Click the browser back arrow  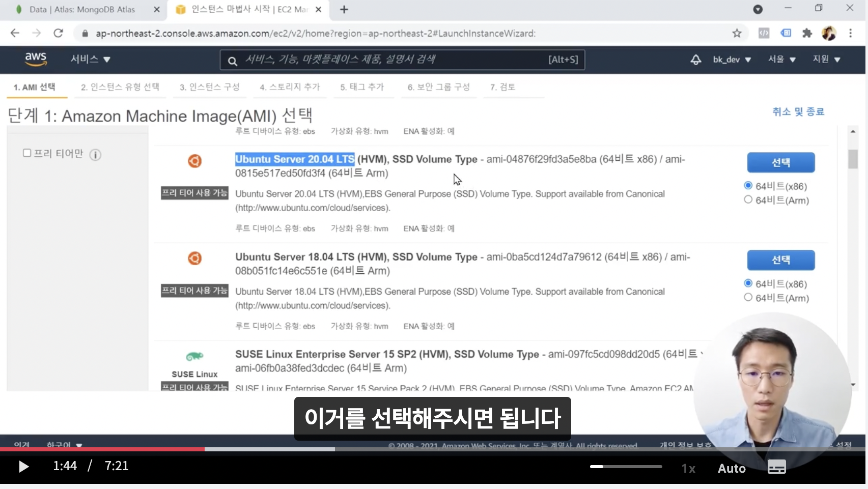coord(15,33)
